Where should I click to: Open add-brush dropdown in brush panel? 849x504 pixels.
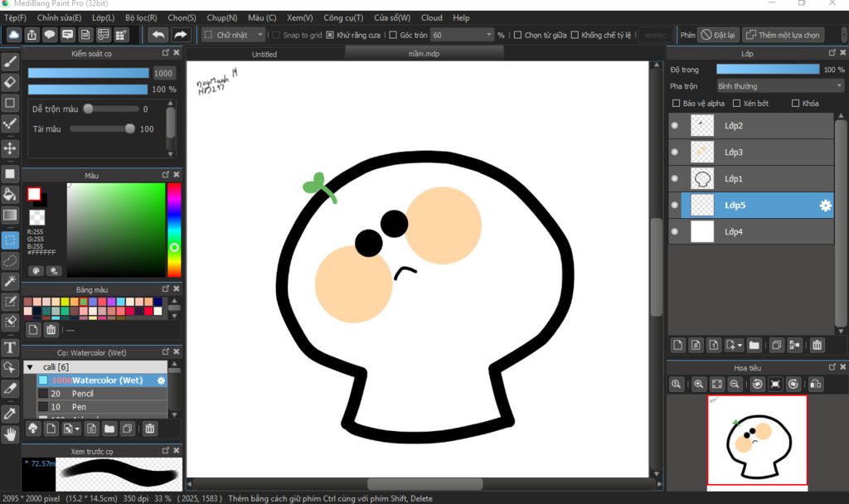tap(77, 429)
